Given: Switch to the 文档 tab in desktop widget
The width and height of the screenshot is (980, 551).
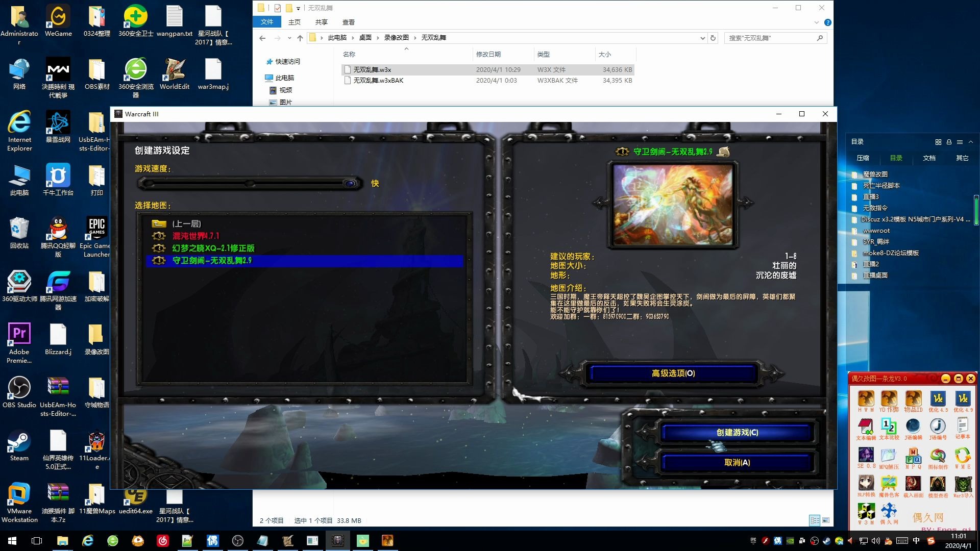Looking at the screenshot, I should coord(929,158).
